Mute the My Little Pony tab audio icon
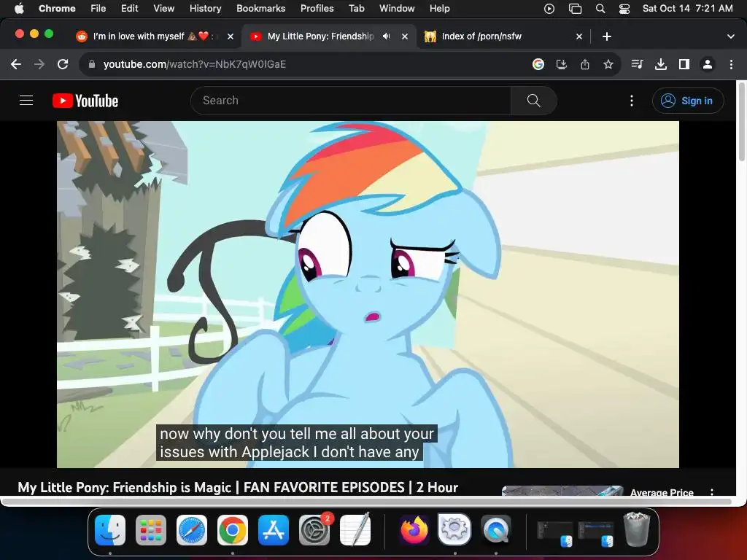The height and width of the screenshot is (560, 747). [387, 36]
